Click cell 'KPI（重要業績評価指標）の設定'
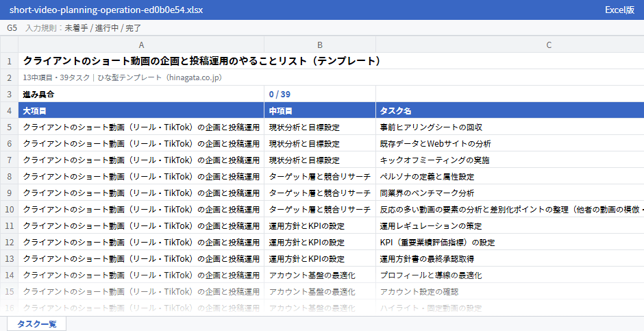The height and width of the screenshot is (331, 644). (x=510, y=242)
